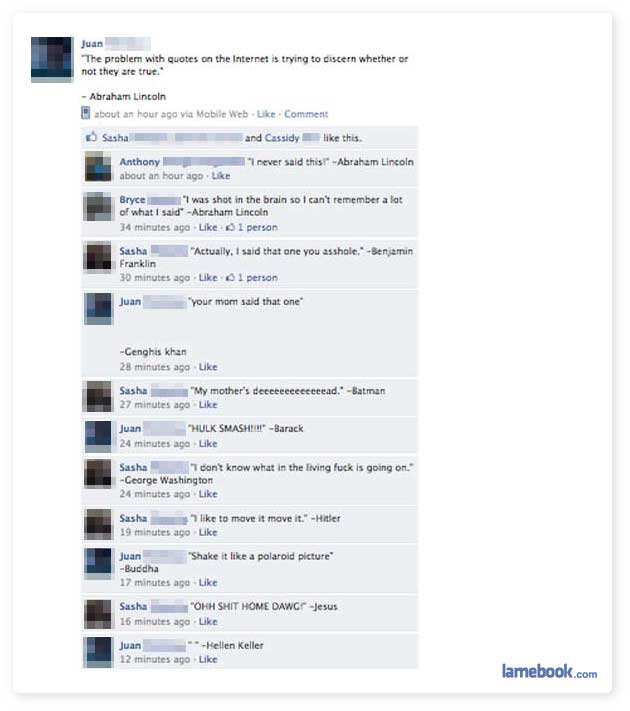Visit the lamebook.com logo link

pos(549,671)
